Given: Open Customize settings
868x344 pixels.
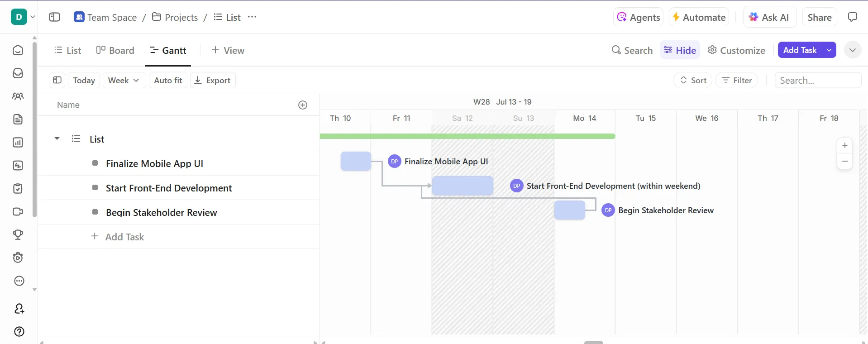Looking at the screenshot, I should (x=736, y=50).
